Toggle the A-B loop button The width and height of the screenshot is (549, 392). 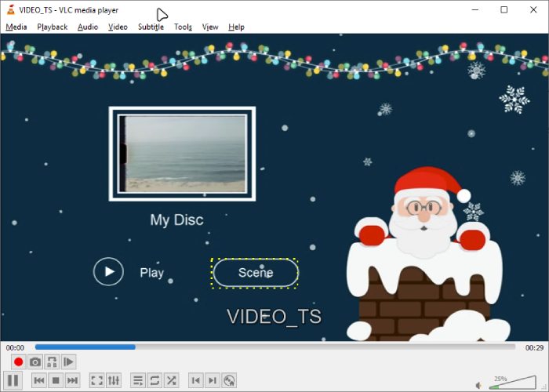click(52, 361)
